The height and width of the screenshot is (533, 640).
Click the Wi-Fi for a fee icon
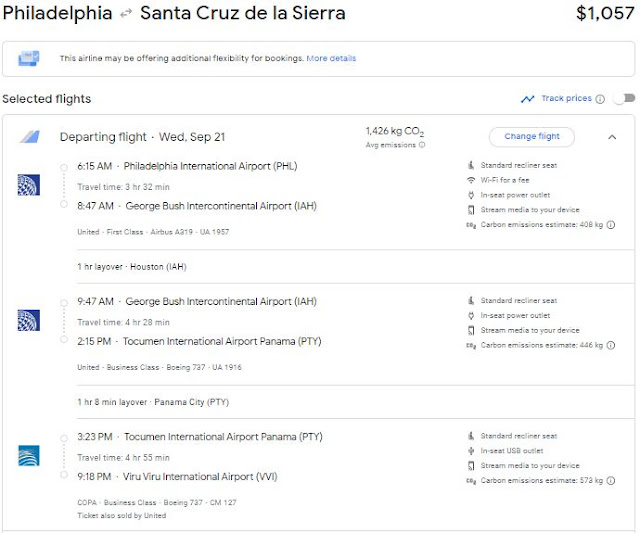pyautogui.click(x=471, y=180)
